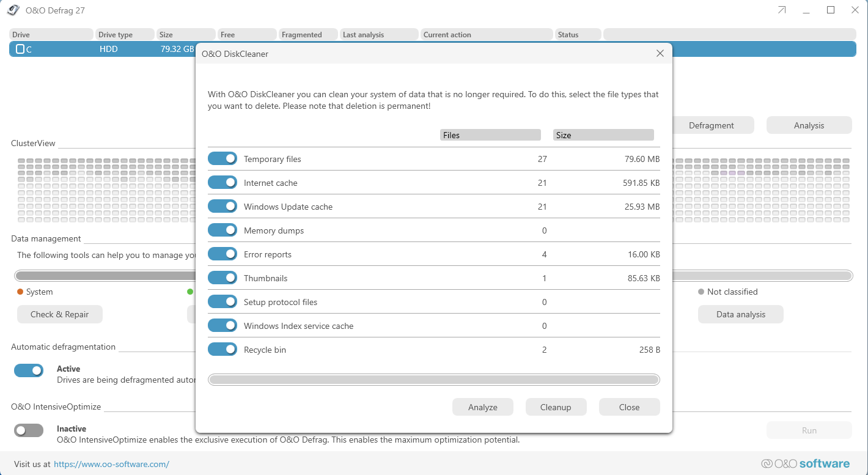Screen dimensions: 868x475
Task: Turn off Thumbnails toggle
Action: (223, 278)
